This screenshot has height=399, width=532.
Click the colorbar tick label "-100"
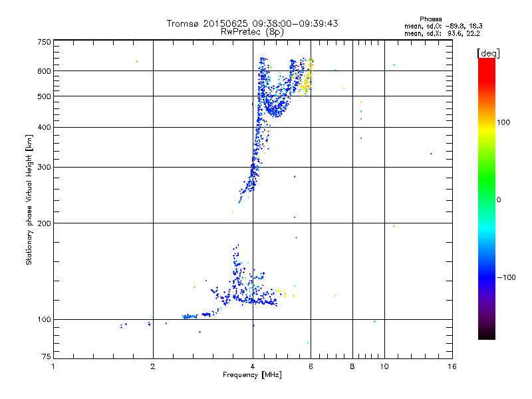tap(506, 277)
